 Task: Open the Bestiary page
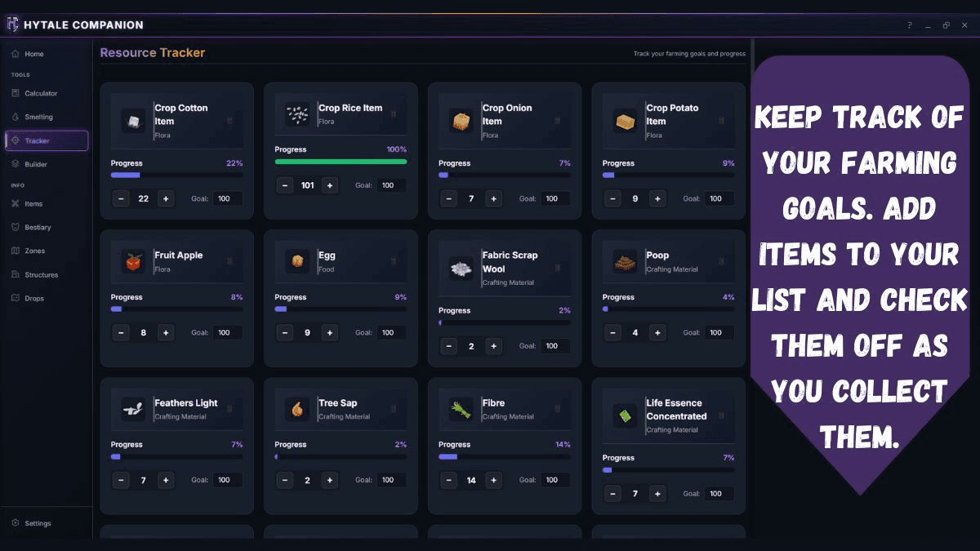tap(47, 227)
